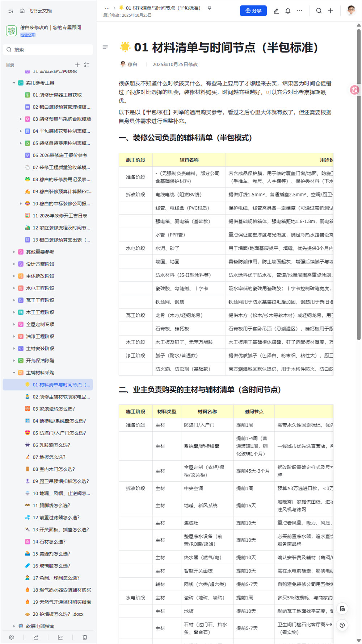
Task: Open settings gear at sidebar bottom
Action: (x=12, y=637)
